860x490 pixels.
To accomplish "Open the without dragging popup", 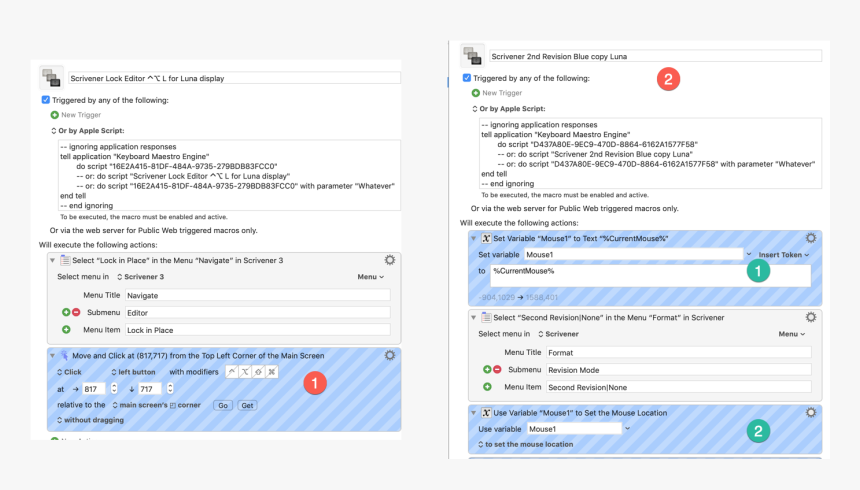I will pyautogui.click(x=90, y=420).
